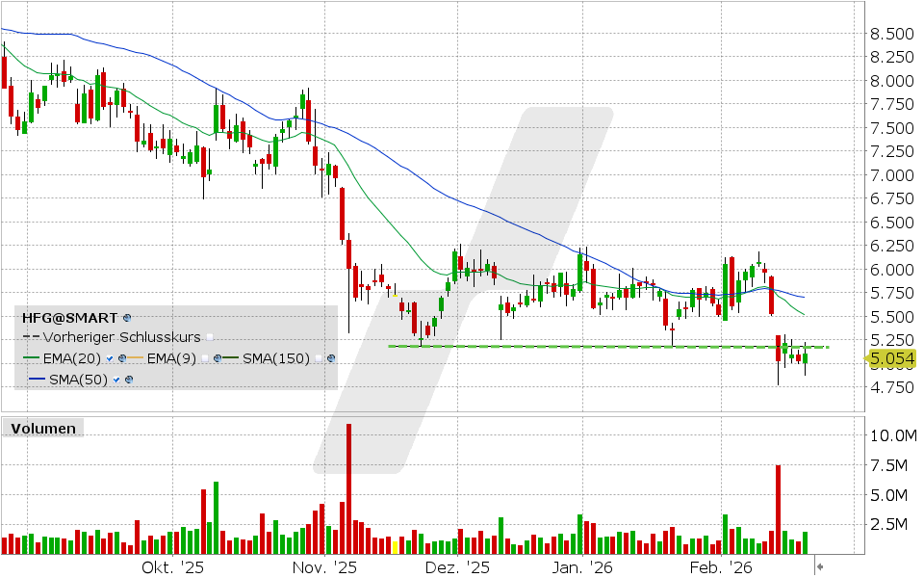Open the SMA(50) indicator settings
The image size is (924, 578).
click(127, 380)
